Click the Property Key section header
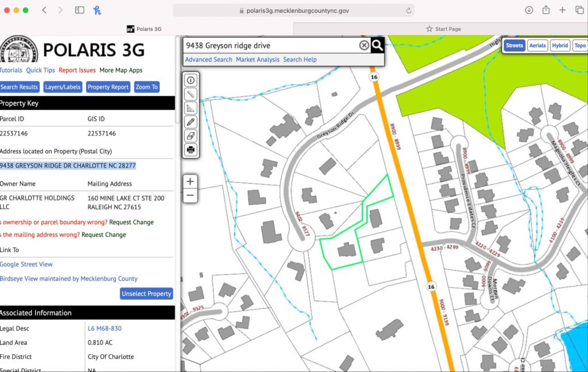588x372 pixels. click(87, 103)
